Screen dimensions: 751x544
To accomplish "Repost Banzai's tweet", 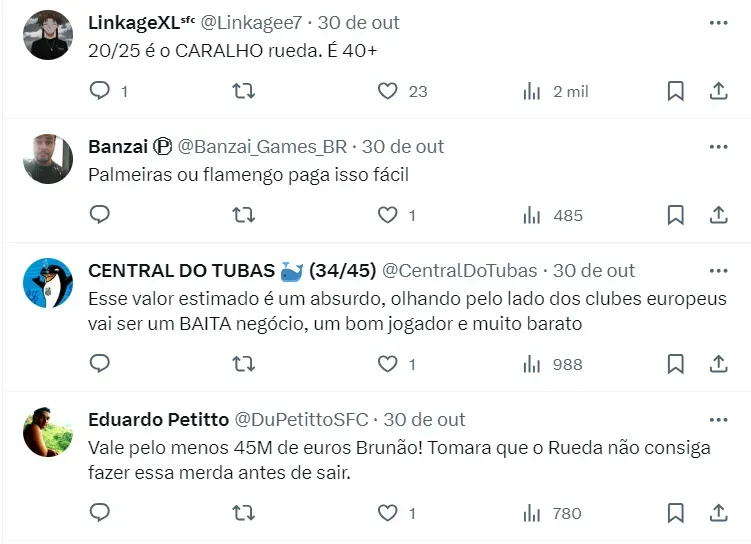I will coord(243,215).
